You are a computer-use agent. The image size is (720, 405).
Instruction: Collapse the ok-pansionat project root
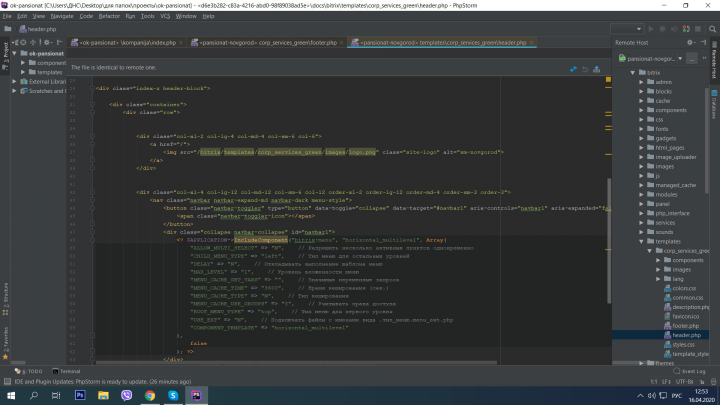15,53
